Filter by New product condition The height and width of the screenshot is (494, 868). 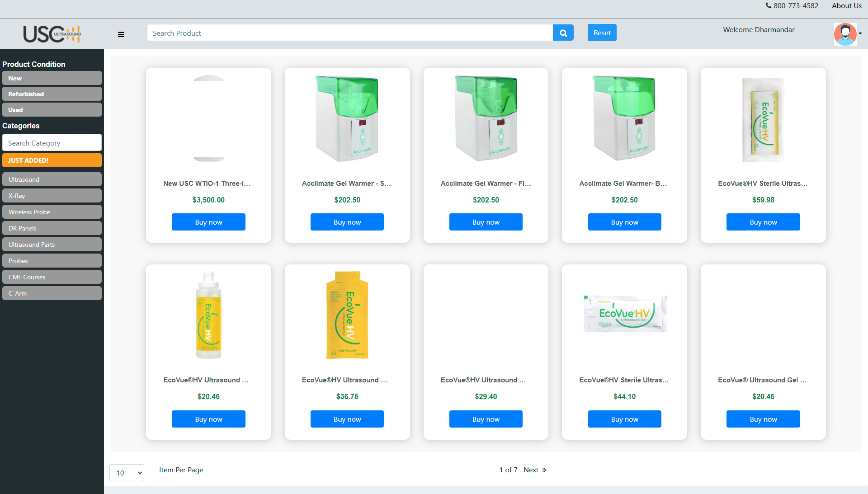click(52, 78)
